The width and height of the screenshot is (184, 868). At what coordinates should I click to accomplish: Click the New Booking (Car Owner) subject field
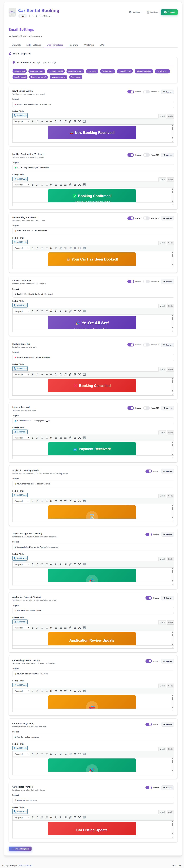point(93,231)
